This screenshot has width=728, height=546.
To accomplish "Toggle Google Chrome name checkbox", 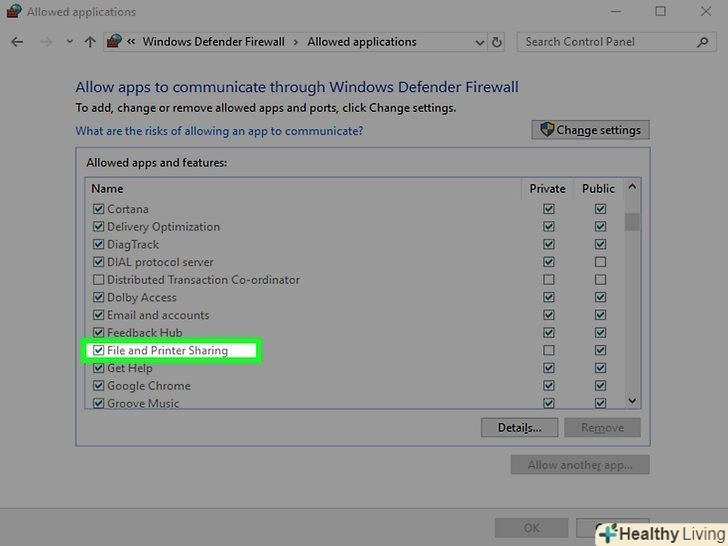I will point(98,385).
